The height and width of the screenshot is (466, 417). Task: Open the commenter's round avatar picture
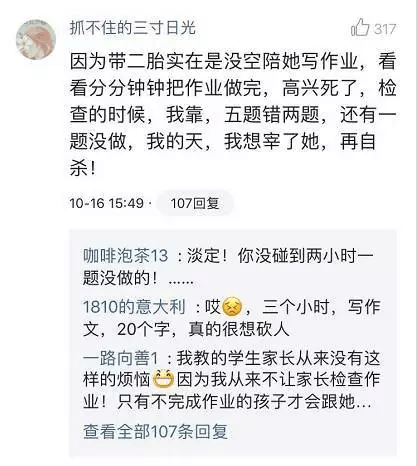pyautogui.click(x=36, y=39)
